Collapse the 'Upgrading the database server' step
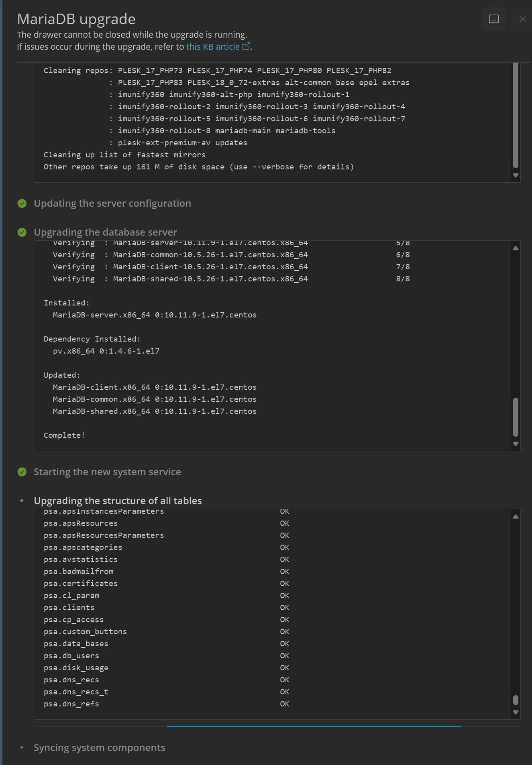The height and width of the screenshot is (765, 532). (105, 232)
